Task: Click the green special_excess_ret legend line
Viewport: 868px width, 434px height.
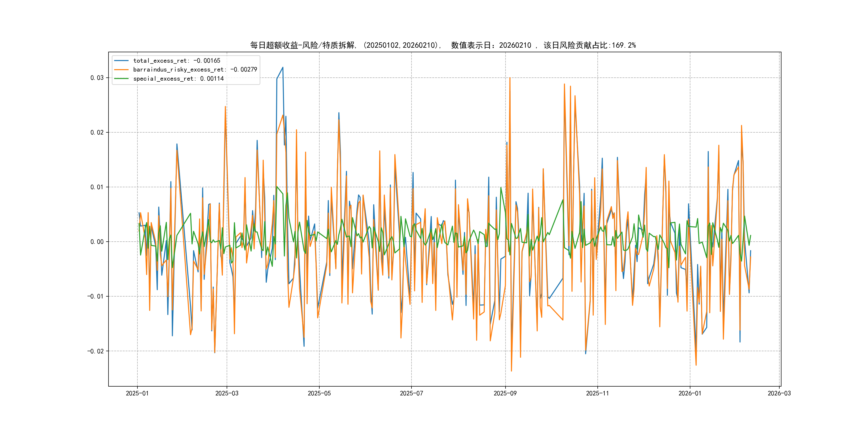Action: (121, 78)
